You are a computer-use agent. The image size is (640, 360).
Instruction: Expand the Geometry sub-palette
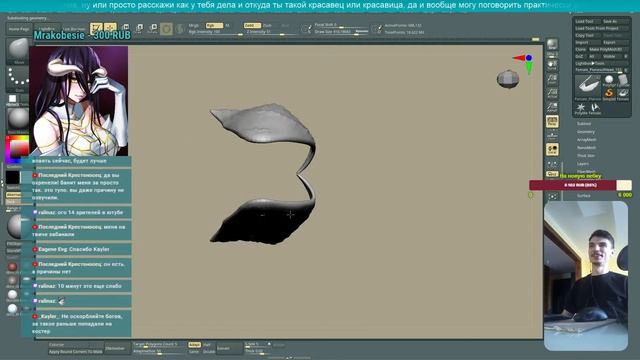coord(586,132)
